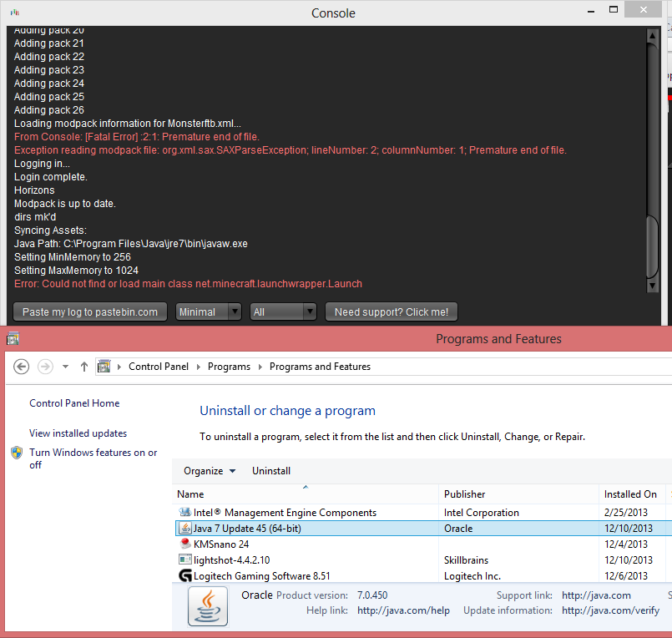Screen dimensions: 672x638
Task: Go back in Programs and Features
Action: coord(22,367)
